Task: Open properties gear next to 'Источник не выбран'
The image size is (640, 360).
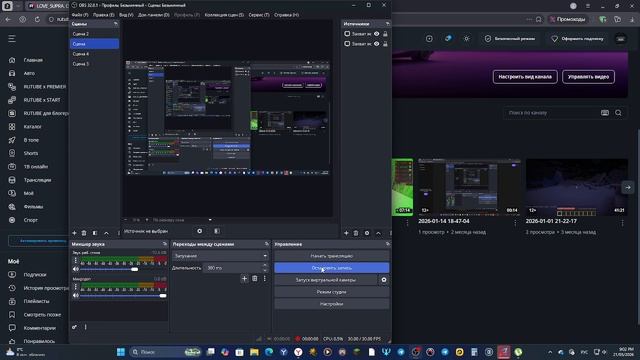Action: (x=200, y=231)
